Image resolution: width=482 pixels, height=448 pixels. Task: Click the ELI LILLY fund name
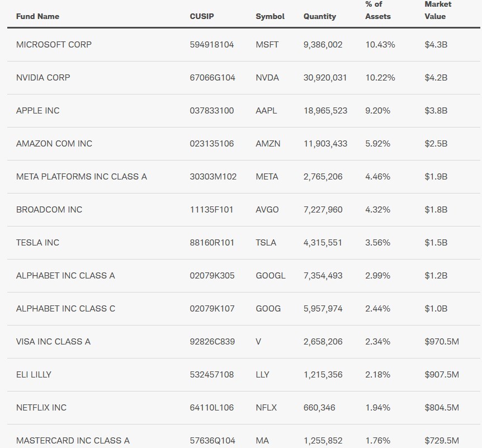pyautogui.click(x=34, y=374)
